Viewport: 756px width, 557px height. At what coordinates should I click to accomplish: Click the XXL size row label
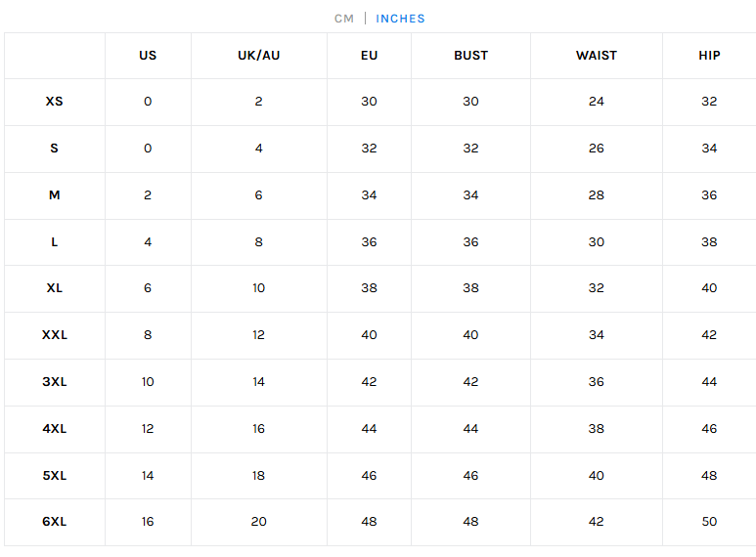[x=54, y=335]
